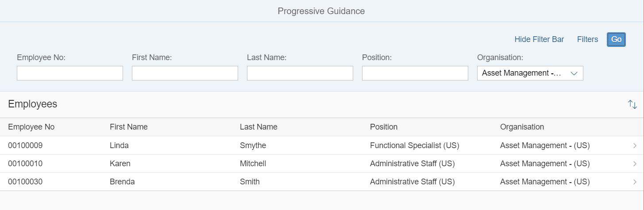The width and height of the screenshot is (644, 210).
Task: Click the Go button
Action: [616, 39]
